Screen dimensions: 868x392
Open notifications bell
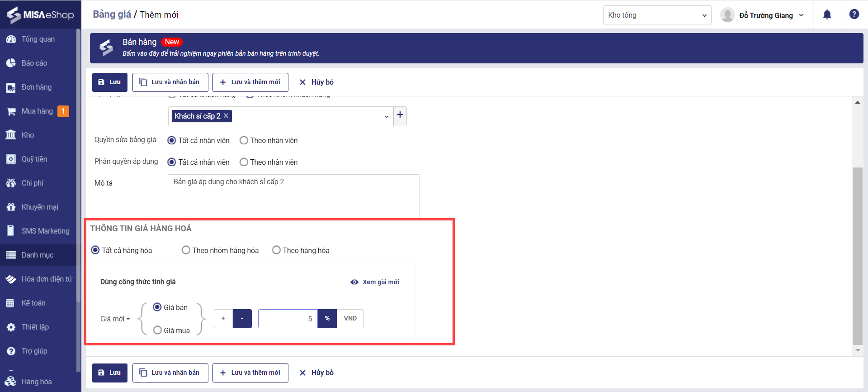pos(827,15)
